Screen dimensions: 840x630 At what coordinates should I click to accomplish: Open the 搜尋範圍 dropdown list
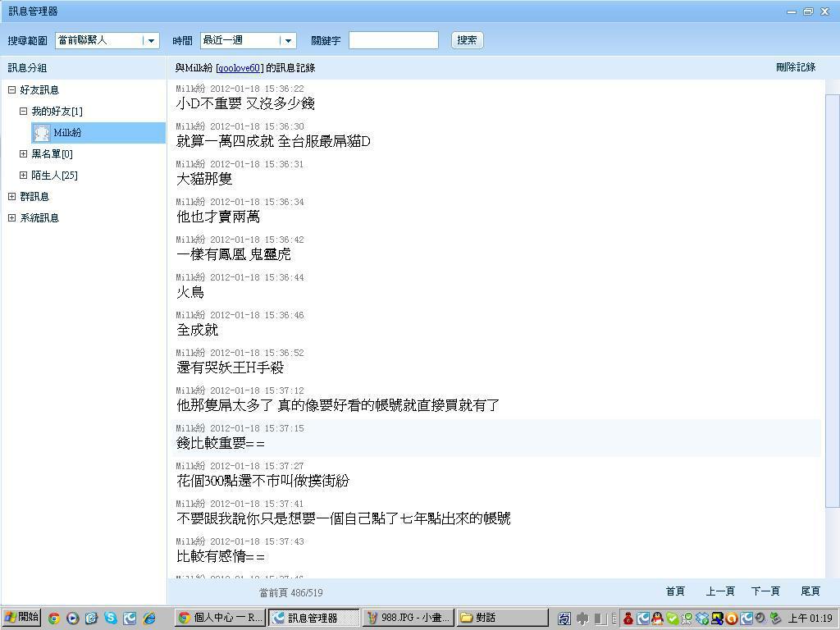pos(151,41)
